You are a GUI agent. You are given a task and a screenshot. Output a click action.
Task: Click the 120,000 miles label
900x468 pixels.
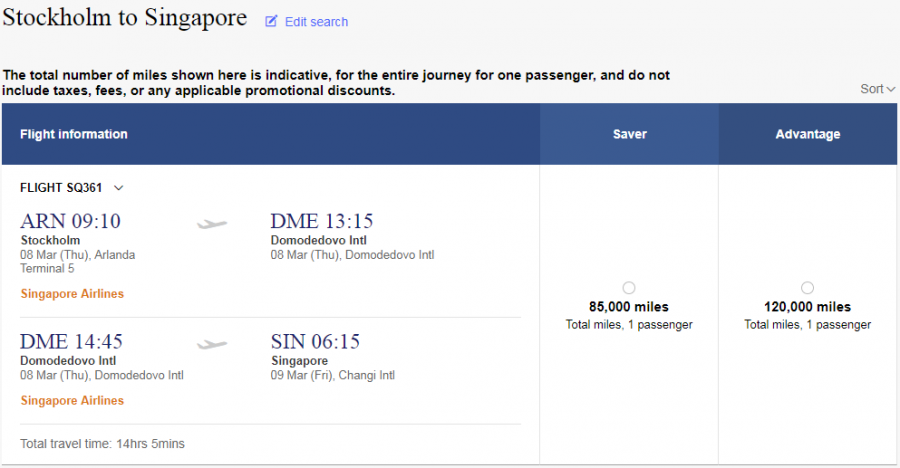[x=807, y=307]
